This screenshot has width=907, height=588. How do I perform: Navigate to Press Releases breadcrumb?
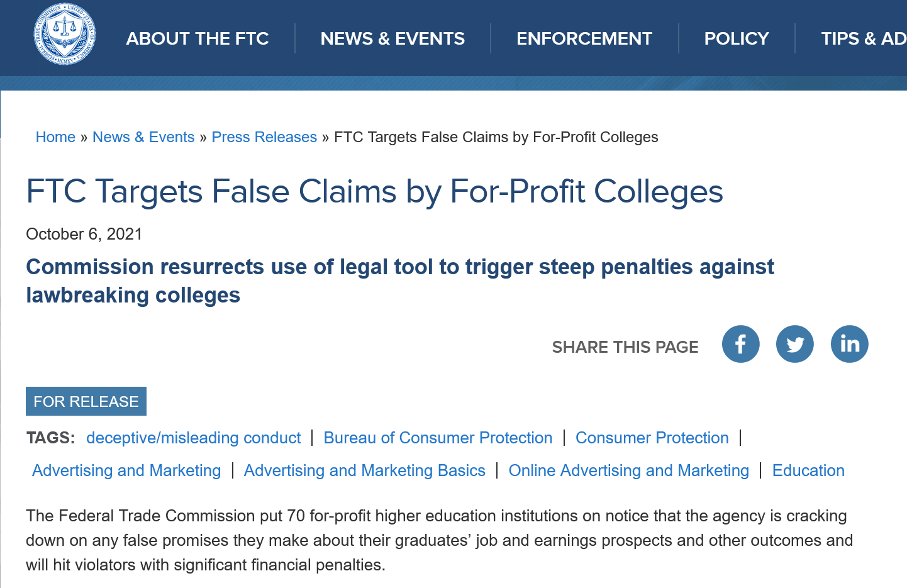pyautogui.click(x=264, y=137)
